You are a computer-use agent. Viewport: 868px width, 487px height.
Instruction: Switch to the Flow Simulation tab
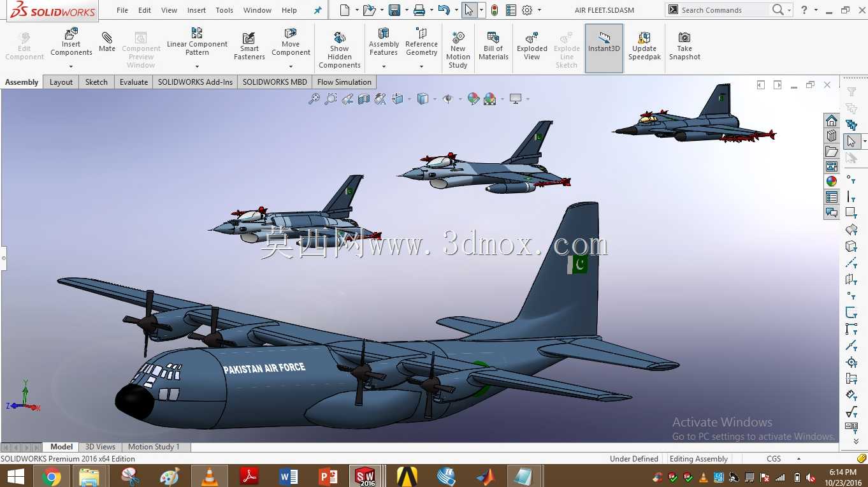[344, 82]
